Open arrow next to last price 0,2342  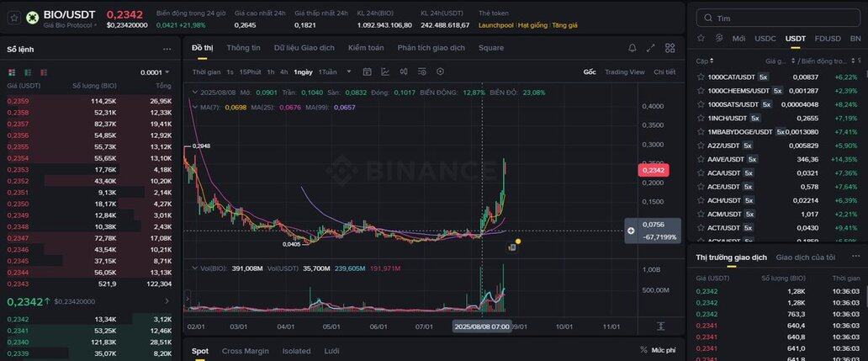[167, 301]
